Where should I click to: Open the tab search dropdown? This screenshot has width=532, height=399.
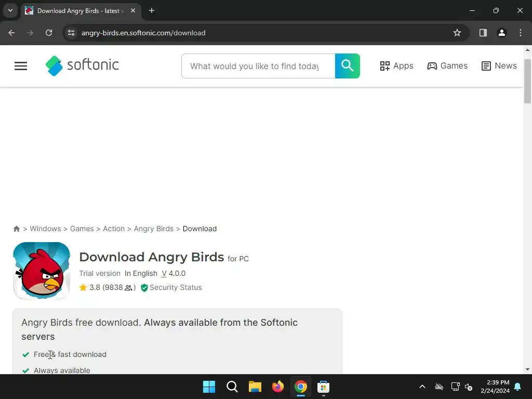[x=10, y=10]
